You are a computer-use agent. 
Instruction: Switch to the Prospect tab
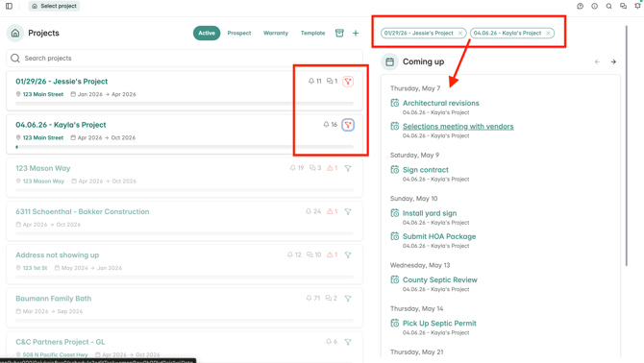(x=239, y=33)
